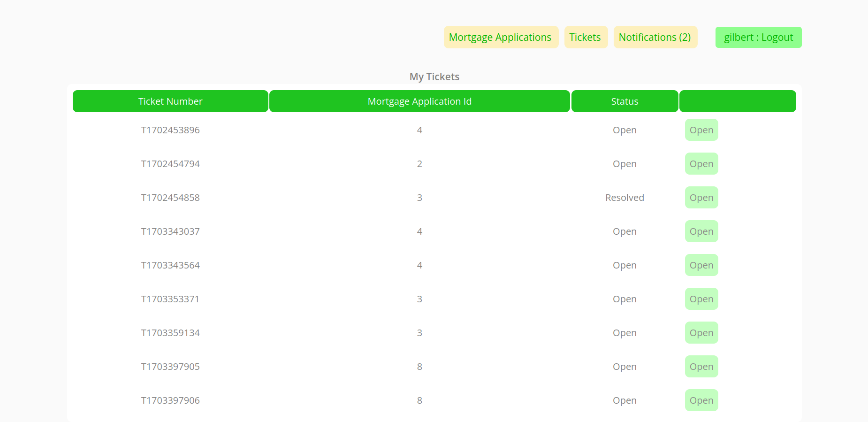
Task: Select ticket number T1703343564 text
Action: (170, 265)
